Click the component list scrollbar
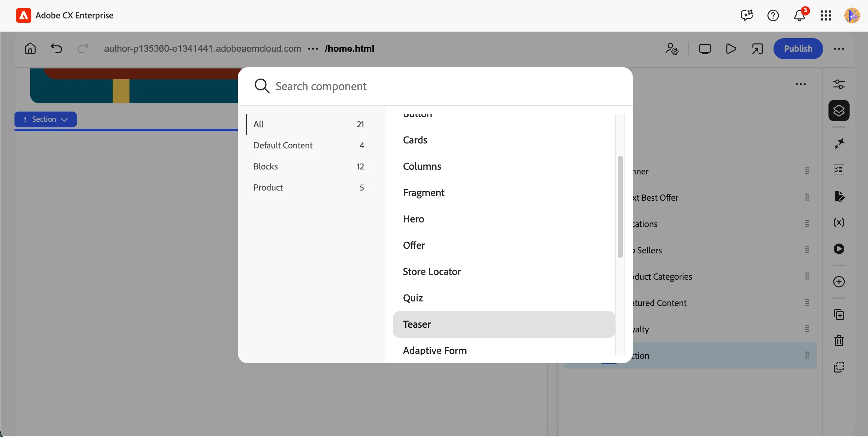This screenshot has width=868, height=437. pos(620,207)
